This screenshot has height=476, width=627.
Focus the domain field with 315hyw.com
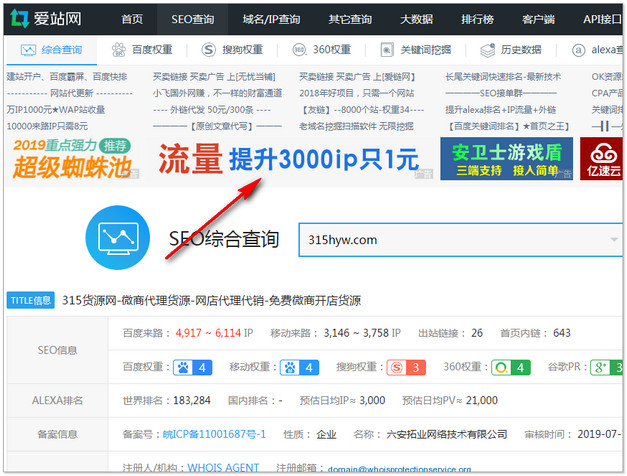click(460, 240)
